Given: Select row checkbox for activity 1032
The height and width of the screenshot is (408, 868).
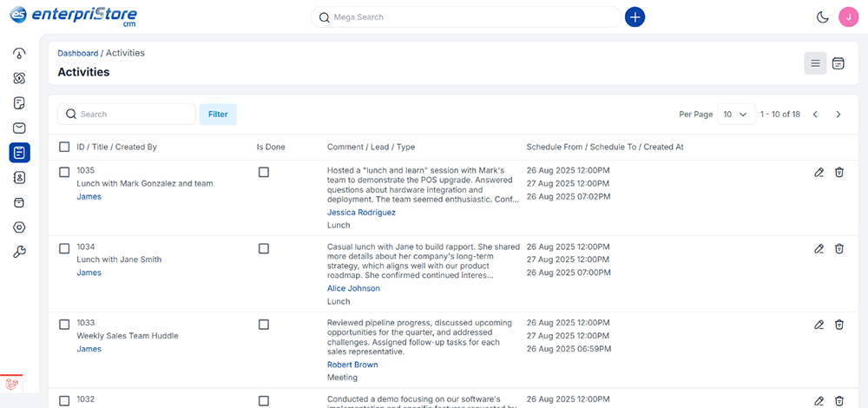Looking at the screenshot, I should click(x=64, y=400).
